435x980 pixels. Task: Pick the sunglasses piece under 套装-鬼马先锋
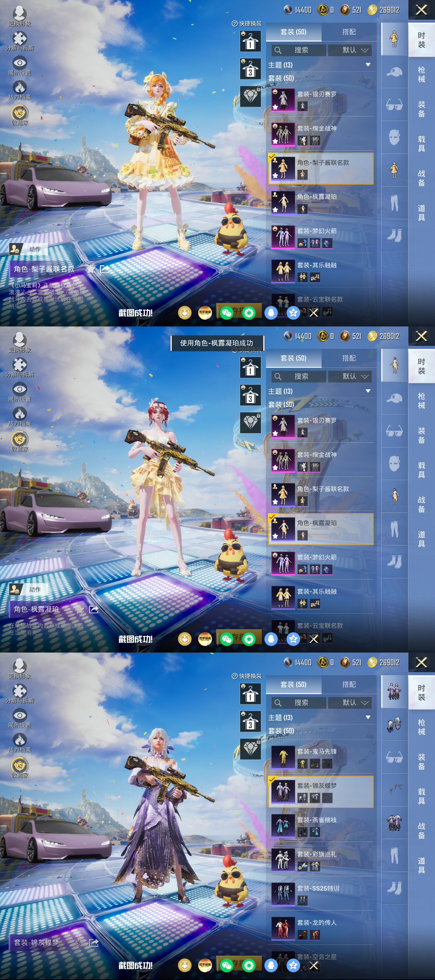point(327,764)
